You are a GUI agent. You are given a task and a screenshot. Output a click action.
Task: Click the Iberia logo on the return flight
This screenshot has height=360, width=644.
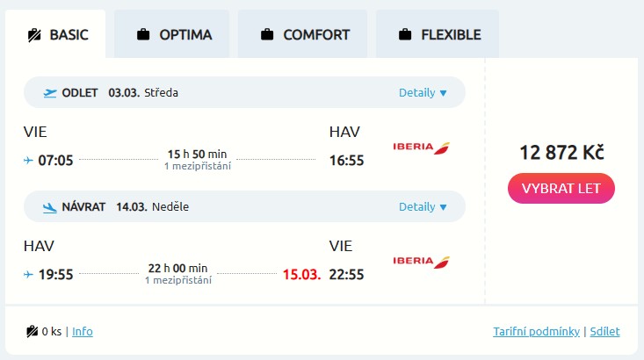pos(421,261)
